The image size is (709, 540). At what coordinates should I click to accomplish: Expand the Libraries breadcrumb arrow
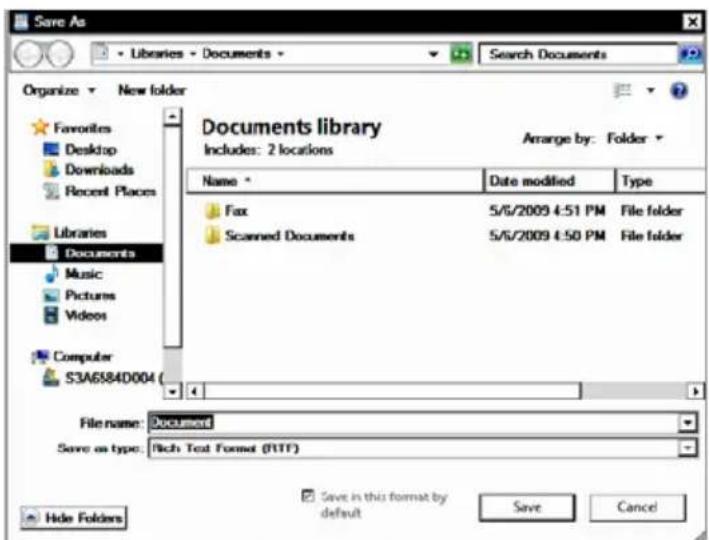[x=193, y=54]
